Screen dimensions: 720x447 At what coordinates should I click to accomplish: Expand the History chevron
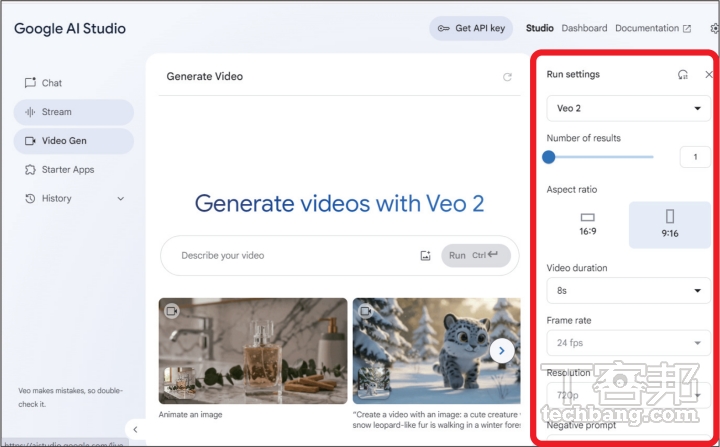[121, 199]
